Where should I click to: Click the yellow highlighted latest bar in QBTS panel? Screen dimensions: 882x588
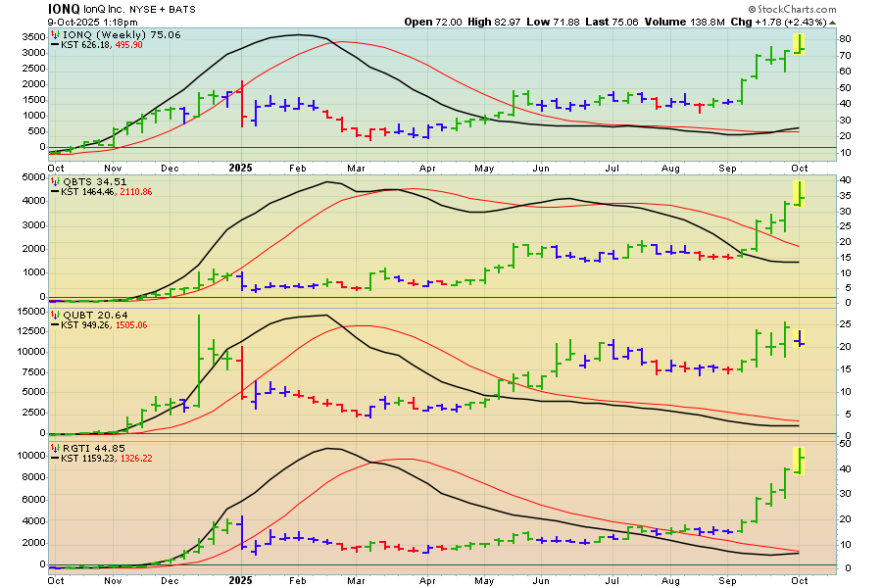801,193
